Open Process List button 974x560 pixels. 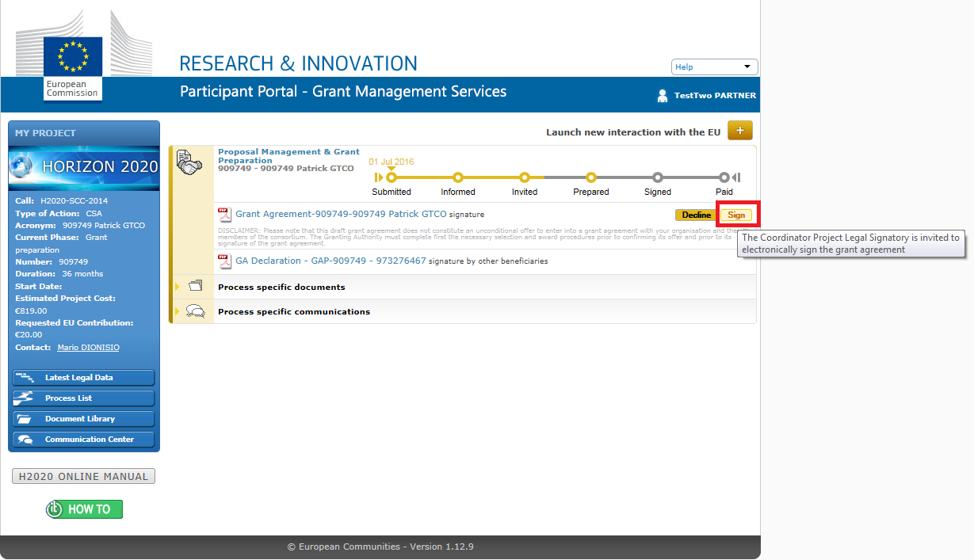[84, 398]
